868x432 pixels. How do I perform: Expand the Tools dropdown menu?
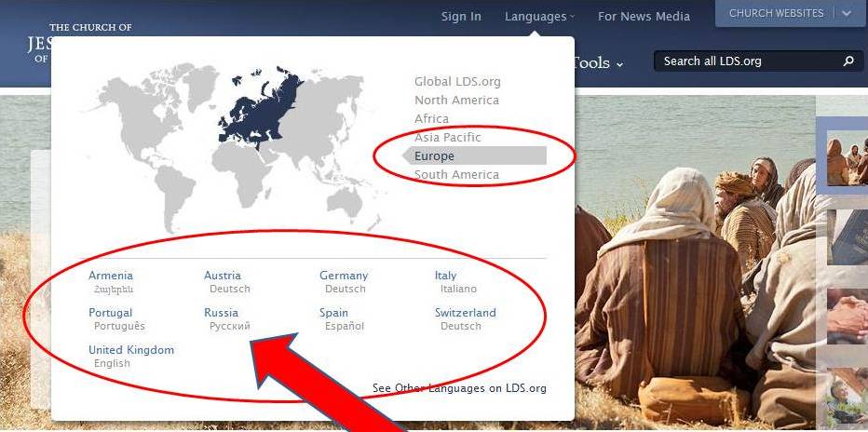(x=596, y=62)
